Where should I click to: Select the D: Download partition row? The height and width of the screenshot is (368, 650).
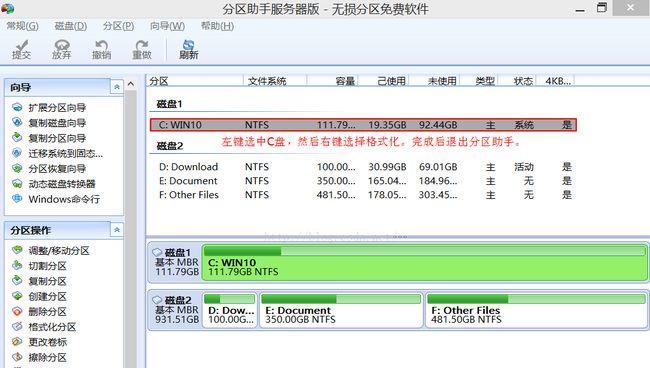pos(363,167)
